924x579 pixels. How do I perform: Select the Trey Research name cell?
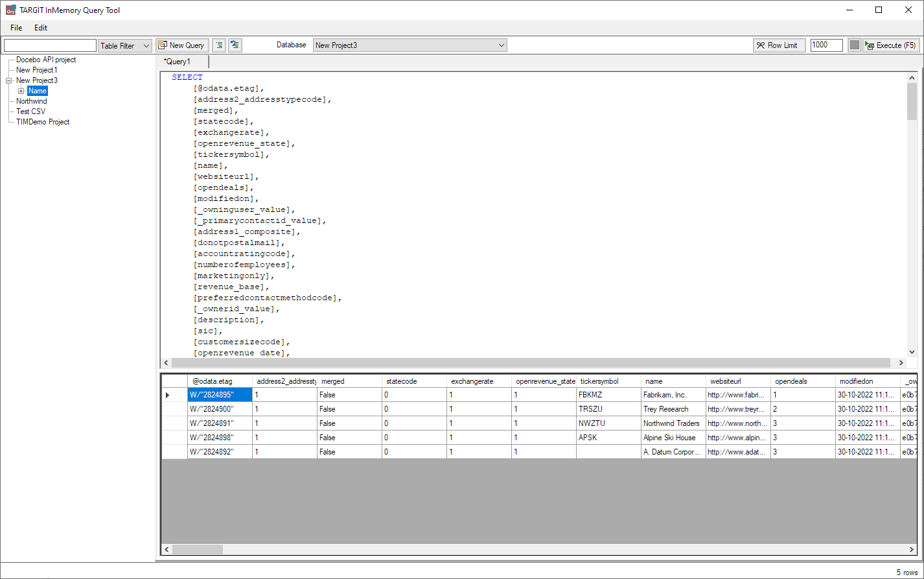673,409
